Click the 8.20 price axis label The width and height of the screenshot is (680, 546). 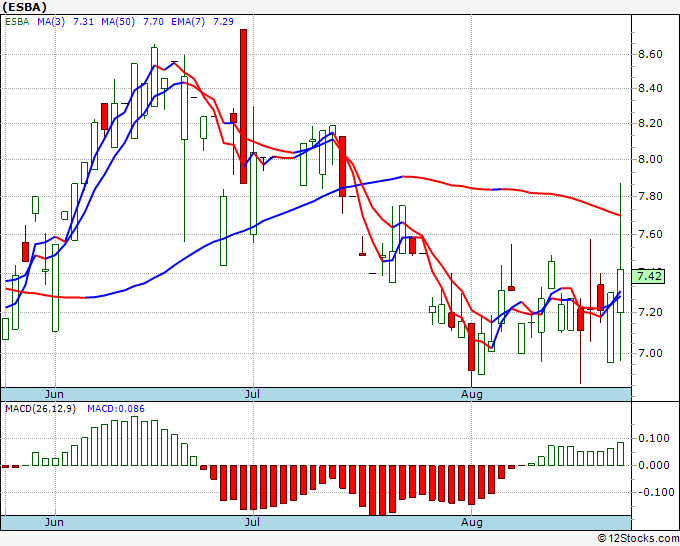[x=651, y=124]
